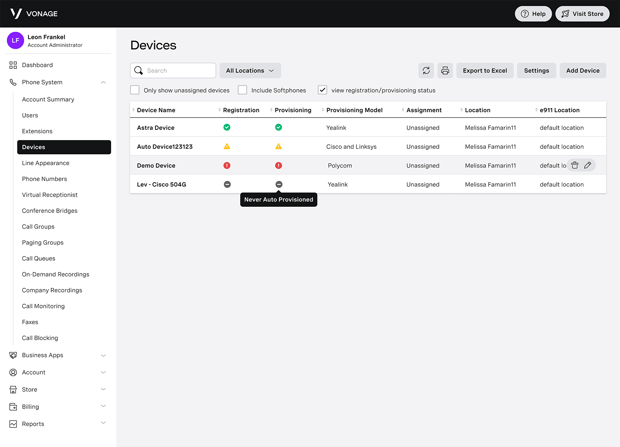Screen dimensions: 620x447
Task: Check the Include Softphones box
Action: (x=242, y=90)
